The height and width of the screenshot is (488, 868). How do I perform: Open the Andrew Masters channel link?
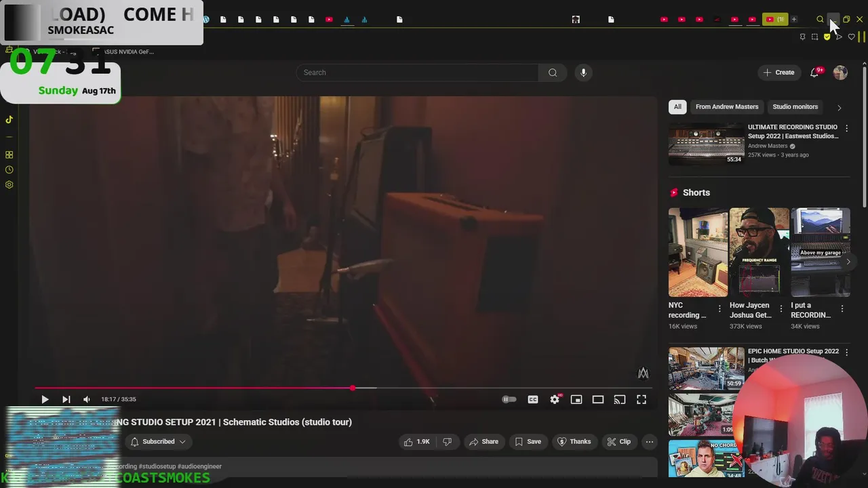768,146
